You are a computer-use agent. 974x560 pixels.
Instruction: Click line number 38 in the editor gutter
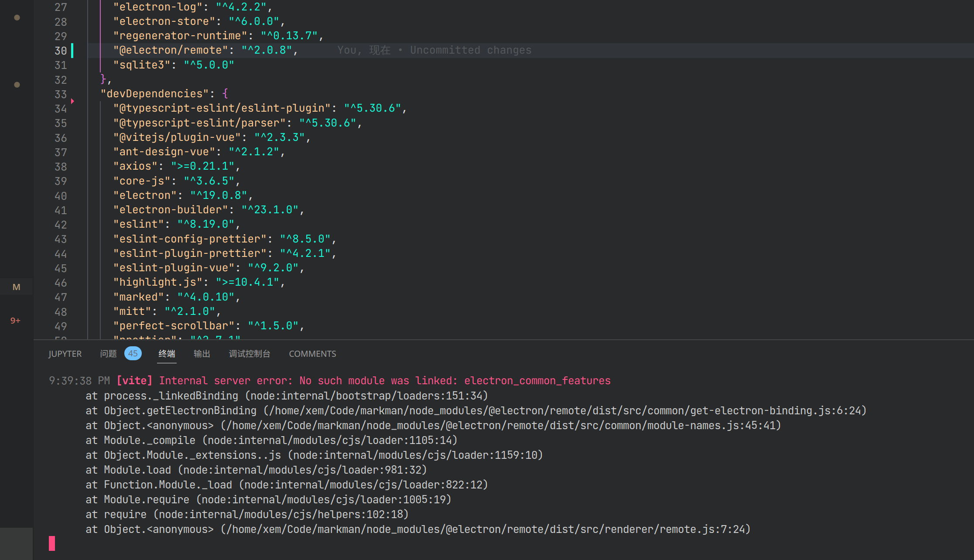coord(61,166)
